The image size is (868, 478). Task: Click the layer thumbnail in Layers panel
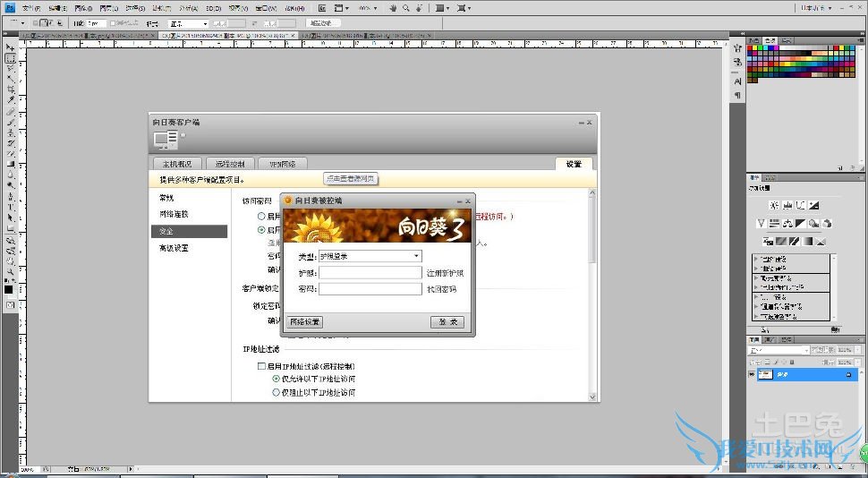[766, 374]
